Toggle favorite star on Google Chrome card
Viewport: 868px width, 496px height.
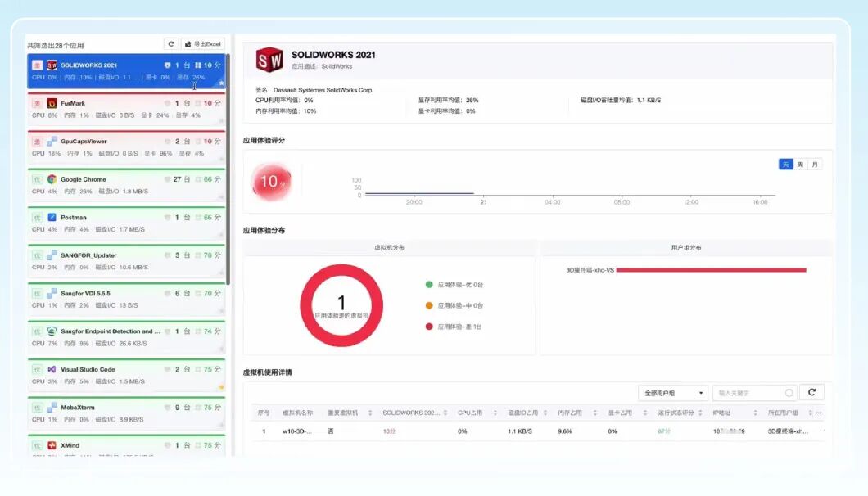pyautogui.click(x=221, y=197)
